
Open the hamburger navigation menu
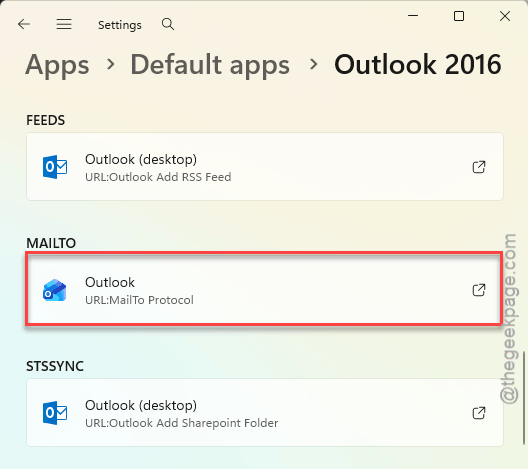[64, 24]
